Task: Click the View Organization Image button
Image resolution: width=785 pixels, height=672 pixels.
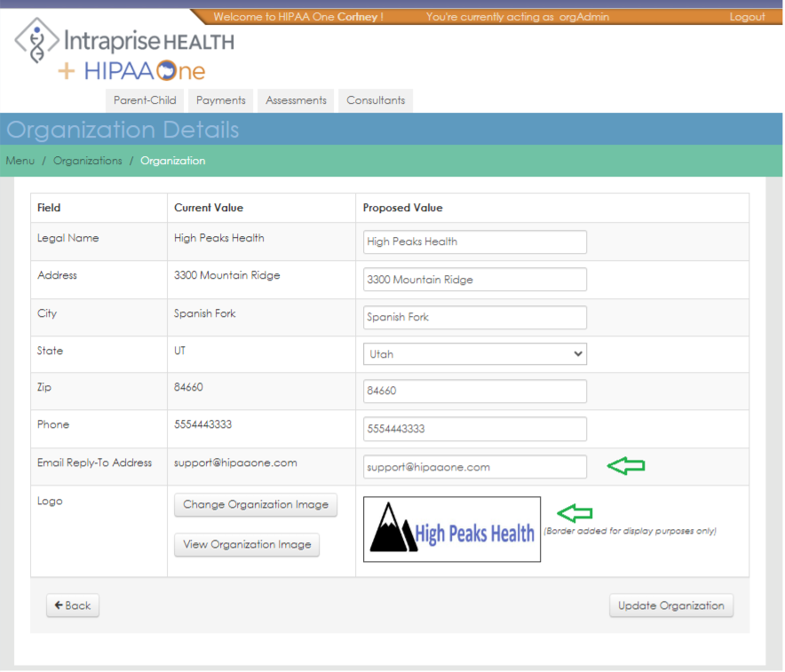Action: (x=246, y=544)
